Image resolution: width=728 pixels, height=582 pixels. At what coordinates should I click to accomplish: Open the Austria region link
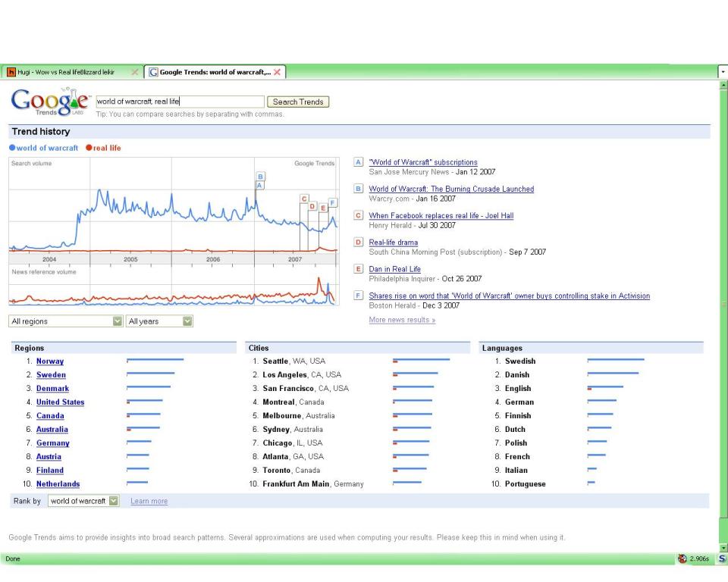pos(49,457)
